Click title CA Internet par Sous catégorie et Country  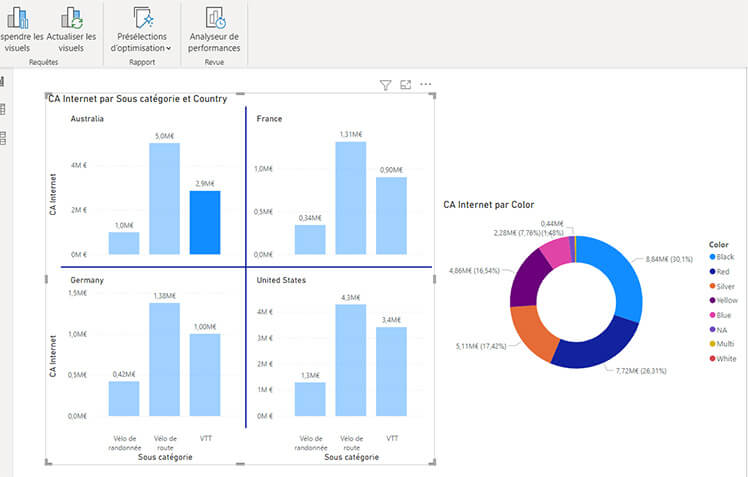point(138,99)
